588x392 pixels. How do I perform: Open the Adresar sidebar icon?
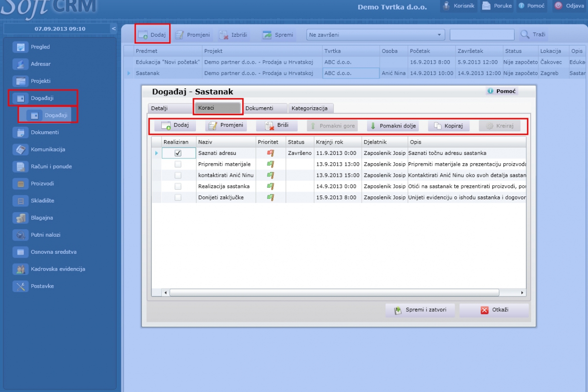click(x=21, y=64)
